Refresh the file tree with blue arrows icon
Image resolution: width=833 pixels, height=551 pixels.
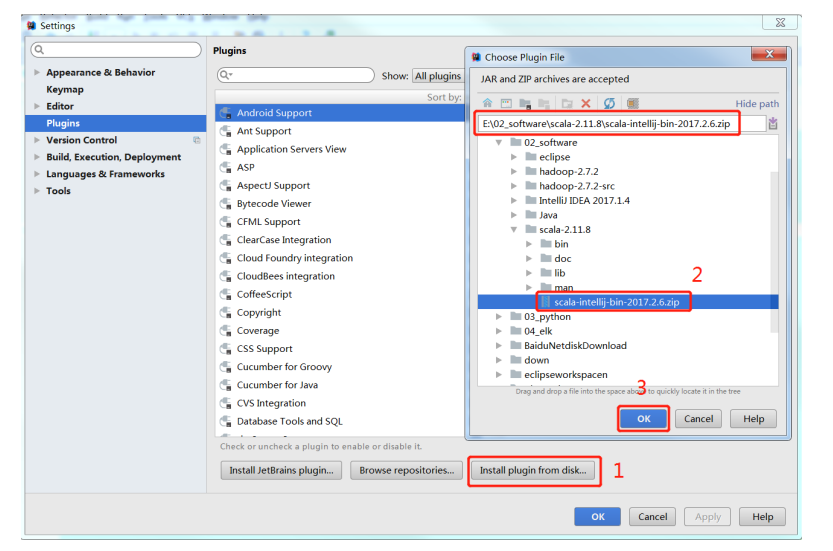tap(609, 103)
